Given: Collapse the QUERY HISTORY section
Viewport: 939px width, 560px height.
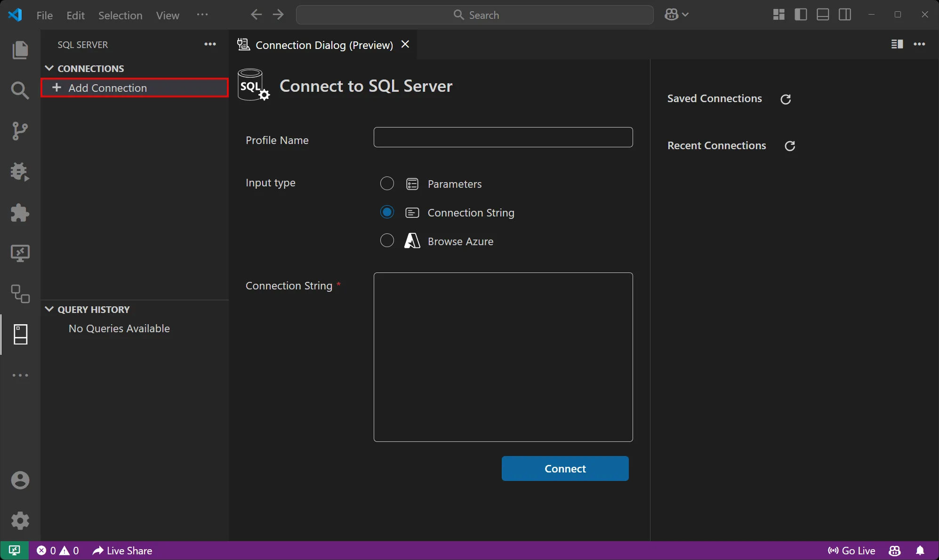Looking at the screenshot, I should pyautogui.click(x=49, y=309).
